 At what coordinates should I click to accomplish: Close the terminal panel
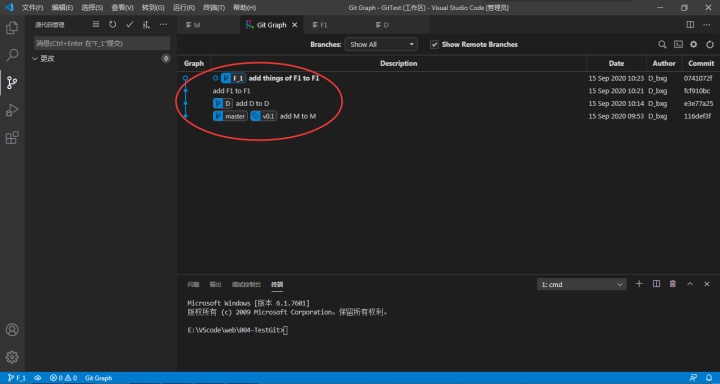point(707,284)
